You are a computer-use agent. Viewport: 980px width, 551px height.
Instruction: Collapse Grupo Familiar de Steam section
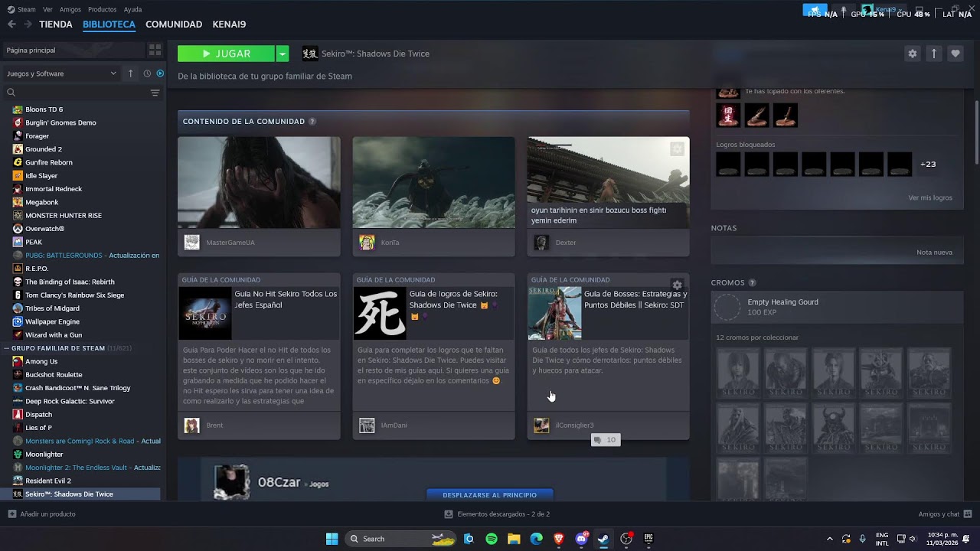pyautogui.click(x=7, y=348)
